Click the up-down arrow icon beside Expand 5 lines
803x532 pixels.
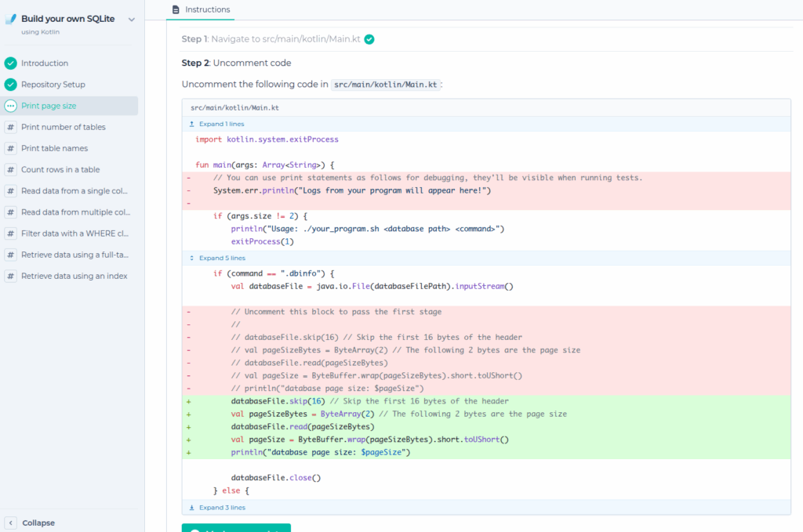[192, 259]
